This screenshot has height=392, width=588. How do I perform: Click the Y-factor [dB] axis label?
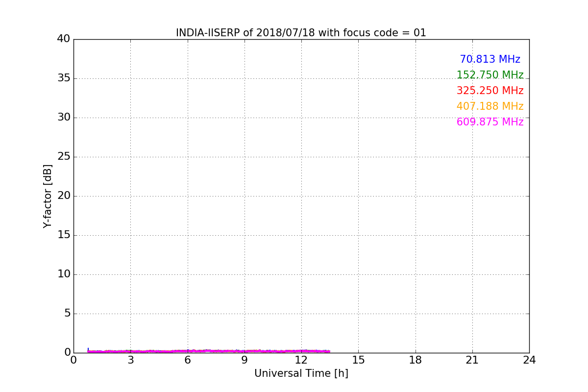tap(48, 196)
